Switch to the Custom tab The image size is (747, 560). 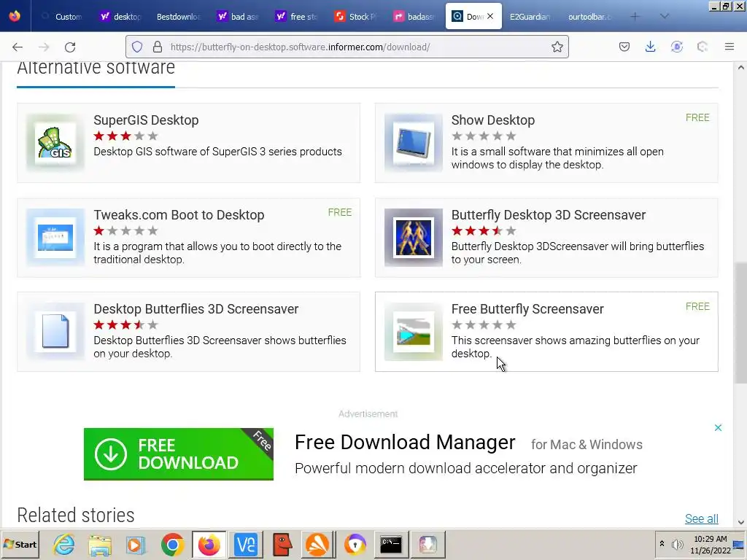pos(63,17)
